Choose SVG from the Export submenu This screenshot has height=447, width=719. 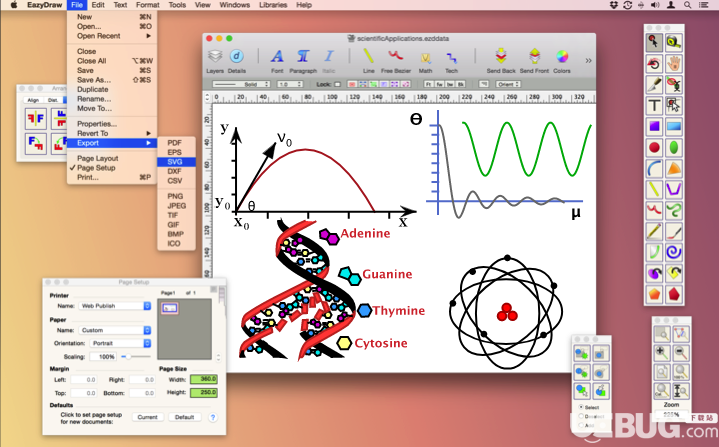pyautogui.click(x=176, y=162)
